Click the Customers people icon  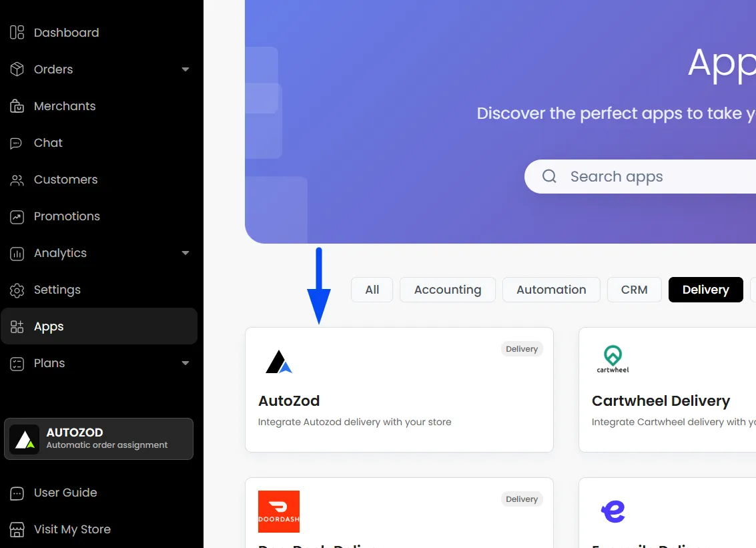click(x=17, y=180)
